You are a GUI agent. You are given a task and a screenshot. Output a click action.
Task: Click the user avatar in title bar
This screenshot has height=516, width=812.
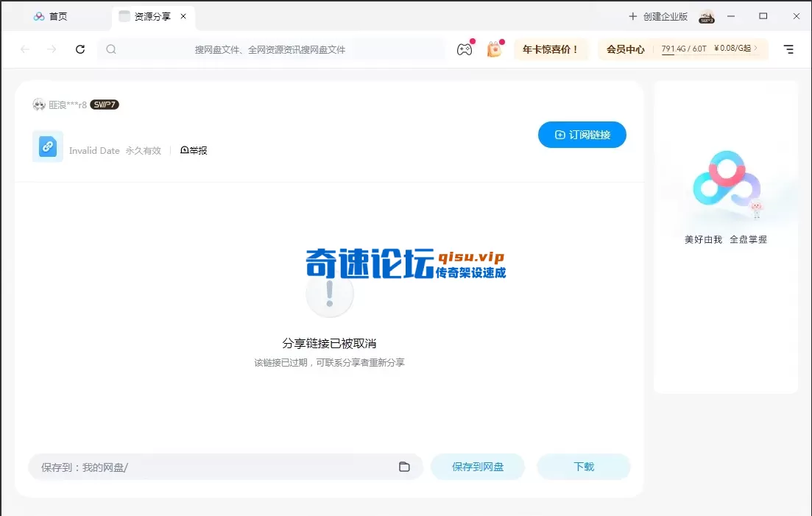pyautogui.click(x=707, y=16)
